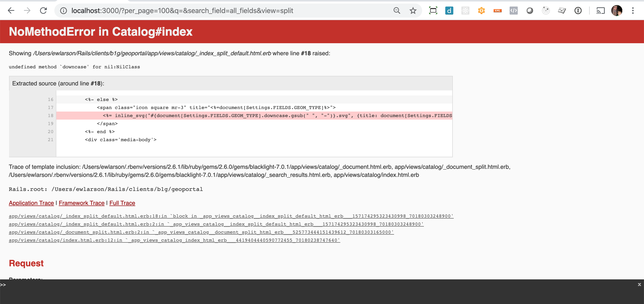Close the web console with x

coord(639,284)
